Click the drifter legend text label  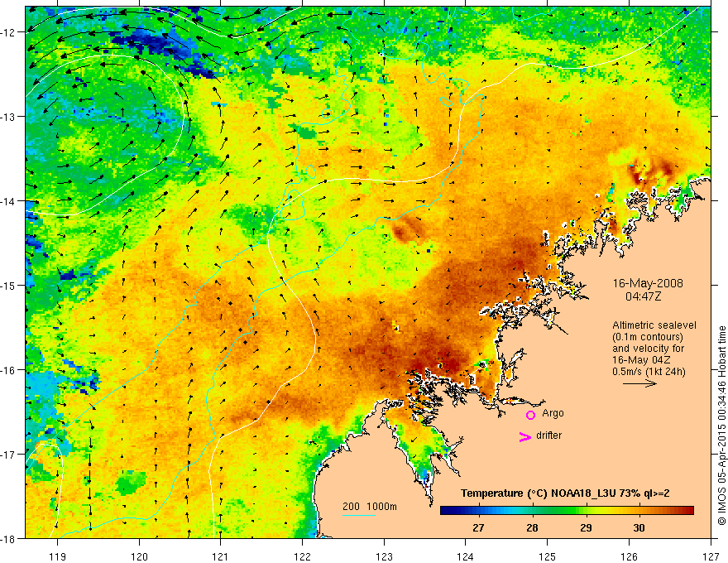[x=548, y=435]
